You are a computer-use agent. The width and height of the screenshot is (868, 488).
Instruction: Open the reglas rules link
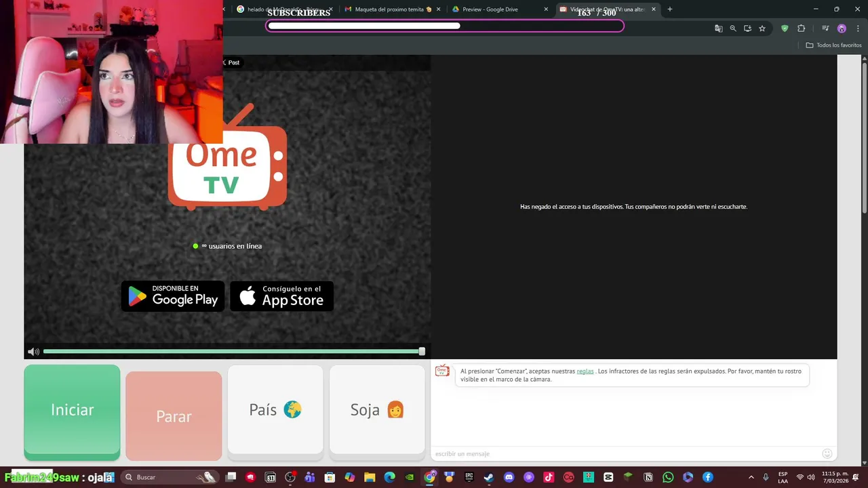click(585, 371)
